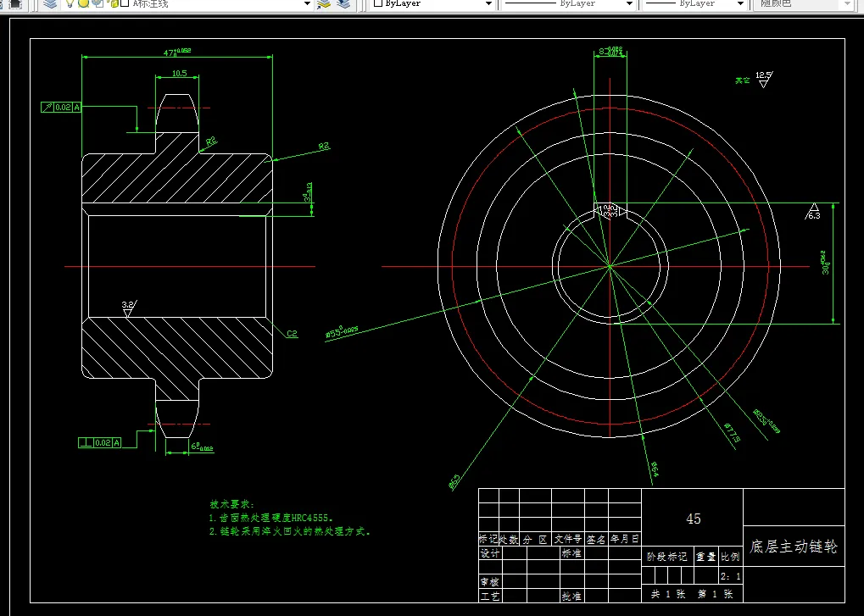This screenshot has height=616, width=864.
Task: Select the 重量 title block cell
Action: (705, 557)
